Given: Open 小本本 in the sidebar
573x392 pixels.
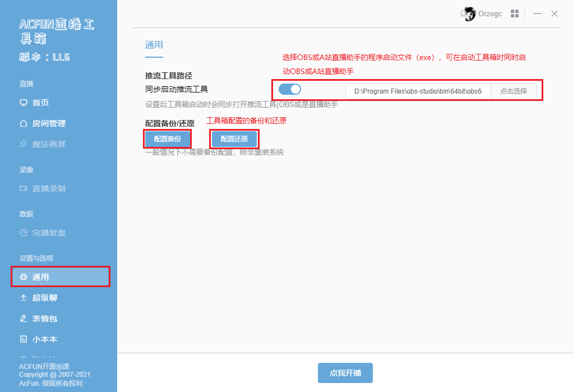Looking at the screenshot, I should pyautogui.click(x=61, y=339).
